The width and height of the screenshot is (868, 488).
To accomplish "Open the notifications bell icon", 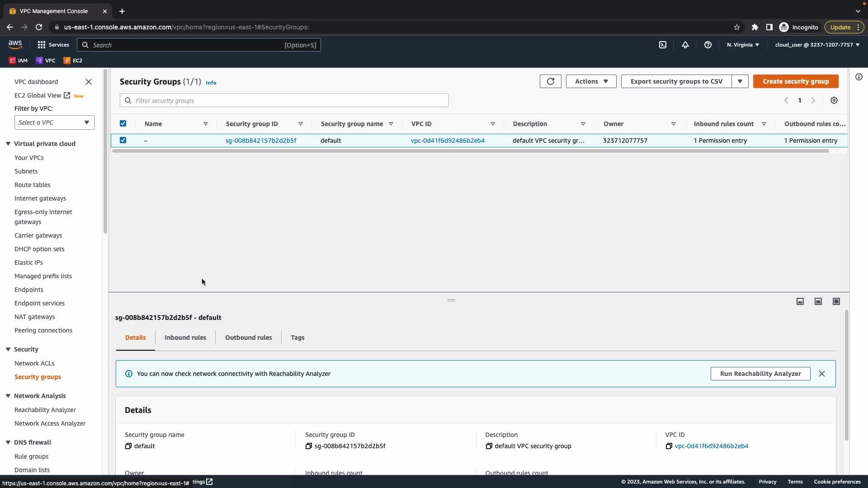I will point(685,45).
